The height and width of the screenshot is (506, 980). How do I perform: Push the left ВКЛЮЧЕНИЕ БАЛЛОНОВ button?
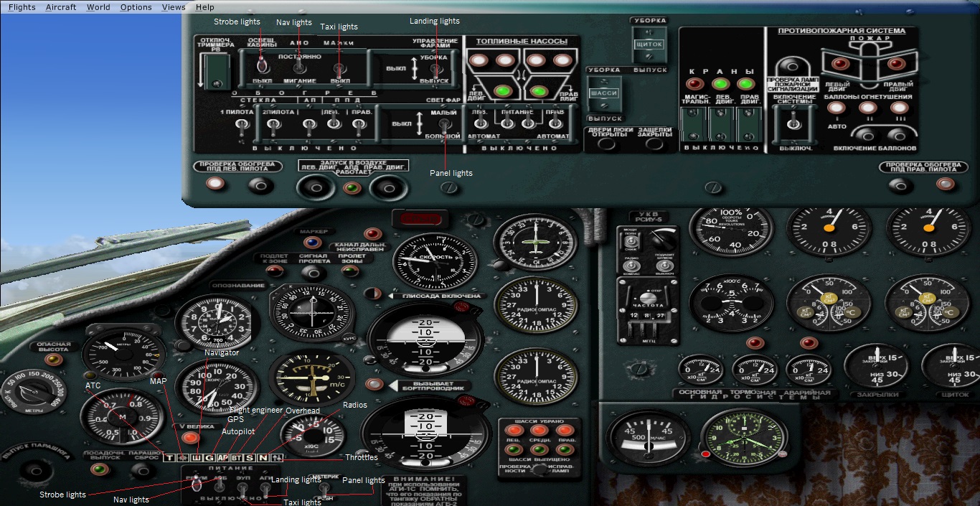tap(867, 134)
